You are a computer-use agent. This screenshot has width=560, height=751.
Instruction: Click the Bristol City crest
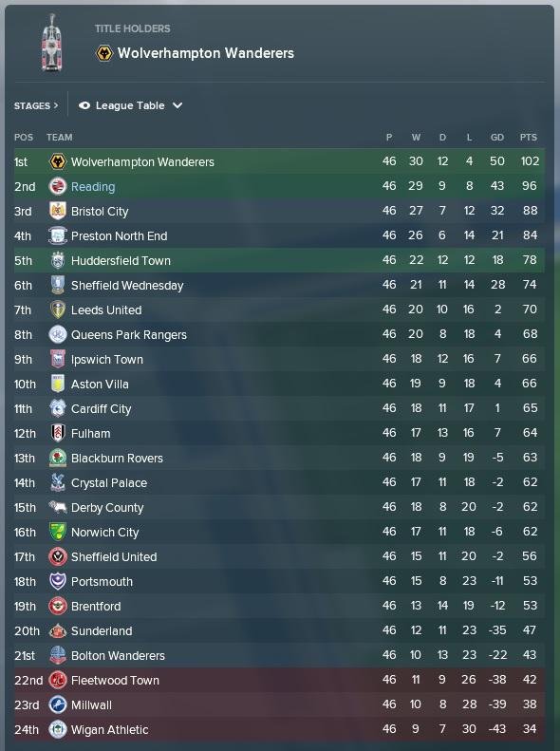click(58, 211)
